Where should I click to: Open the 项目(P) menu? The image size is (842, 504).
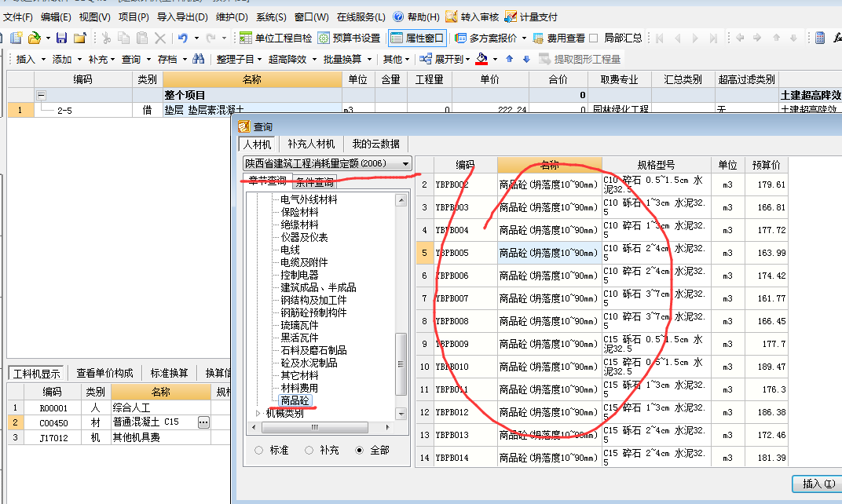pos(134,17)
